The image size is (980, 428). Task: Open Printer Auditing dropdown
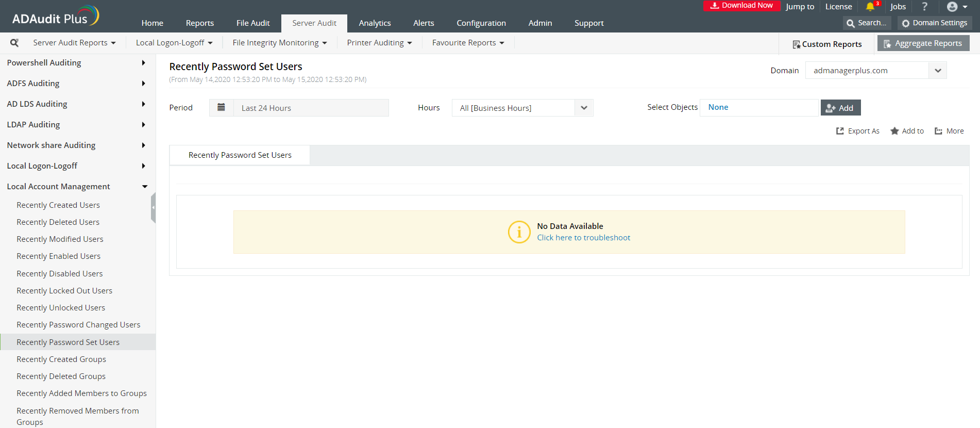coord(380,43)
